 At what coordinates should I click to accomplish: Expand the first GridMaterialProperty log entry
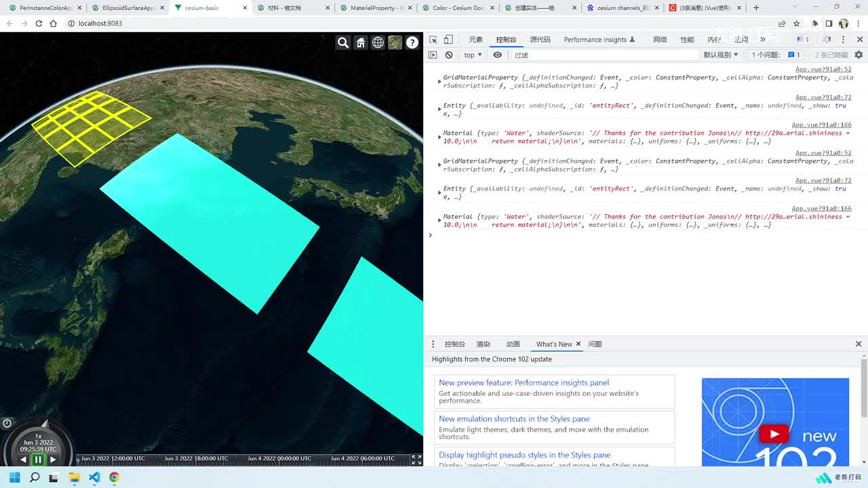[439, 81]
